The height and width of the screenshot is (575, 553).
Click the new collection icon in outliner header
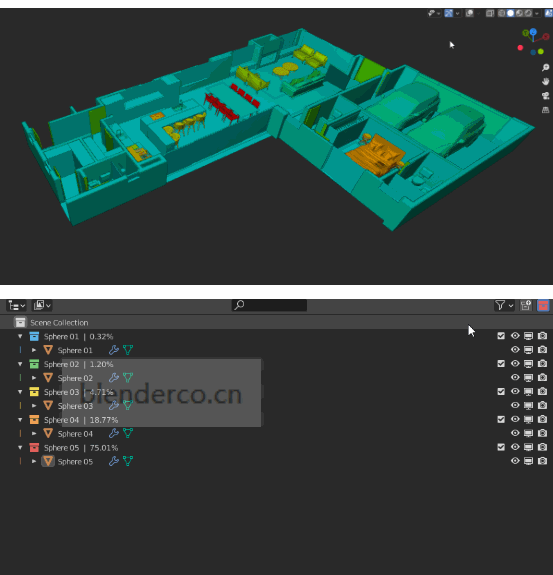526,305
